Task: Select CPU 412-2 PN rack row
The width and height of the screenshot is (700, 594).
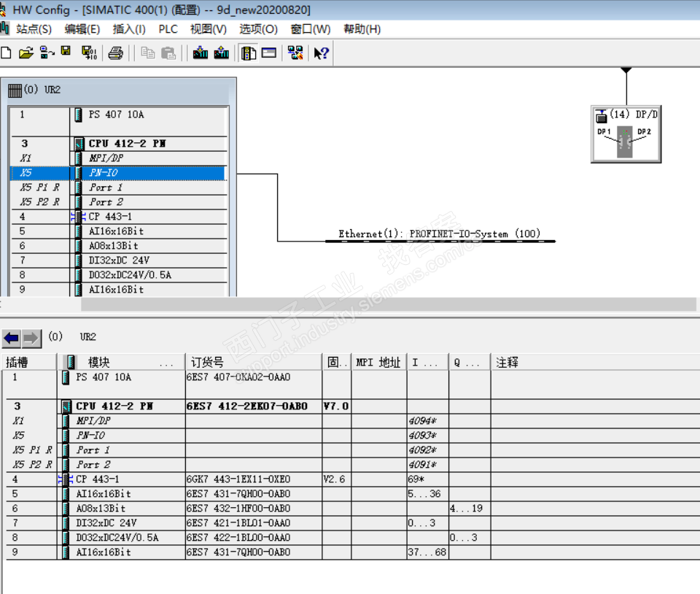Action: click(x=119, y=144)
